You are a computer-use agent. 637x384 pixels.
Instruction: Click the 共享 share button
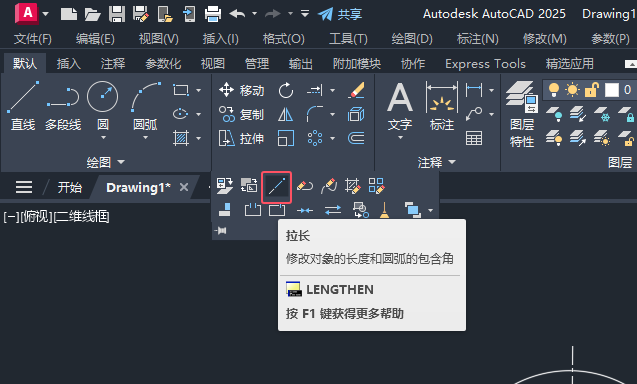click(340, 14)
